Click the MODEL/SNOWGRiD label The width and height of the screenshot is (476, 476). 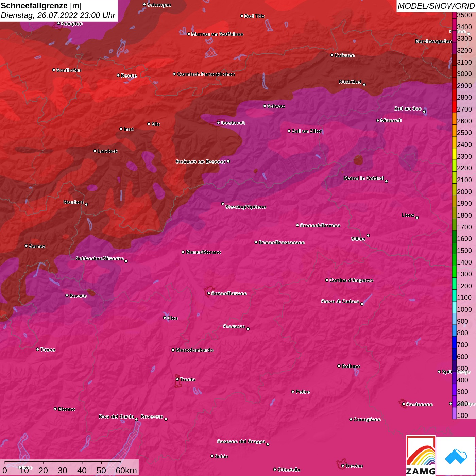point(436,6)
